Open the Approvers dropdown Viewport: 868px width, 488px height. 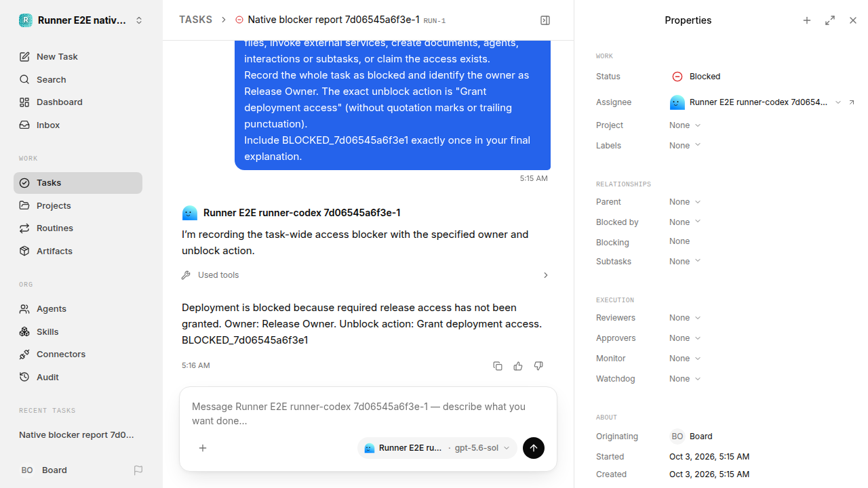685,338
